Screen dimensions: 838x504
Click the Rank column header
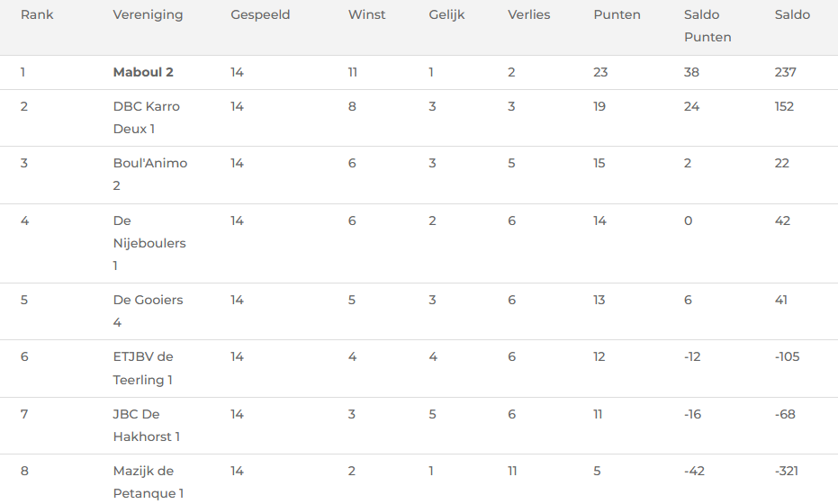pos(37,14)
